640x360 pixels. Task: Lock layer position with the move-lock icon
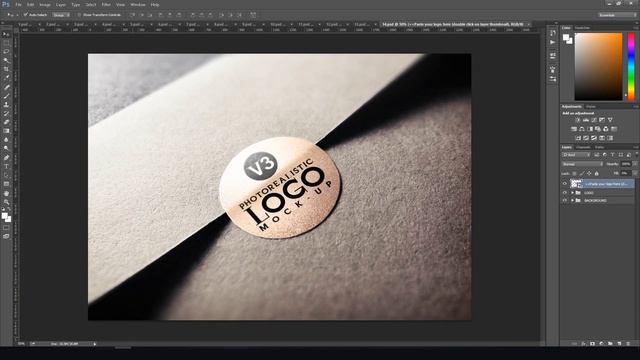click(589, 173)
